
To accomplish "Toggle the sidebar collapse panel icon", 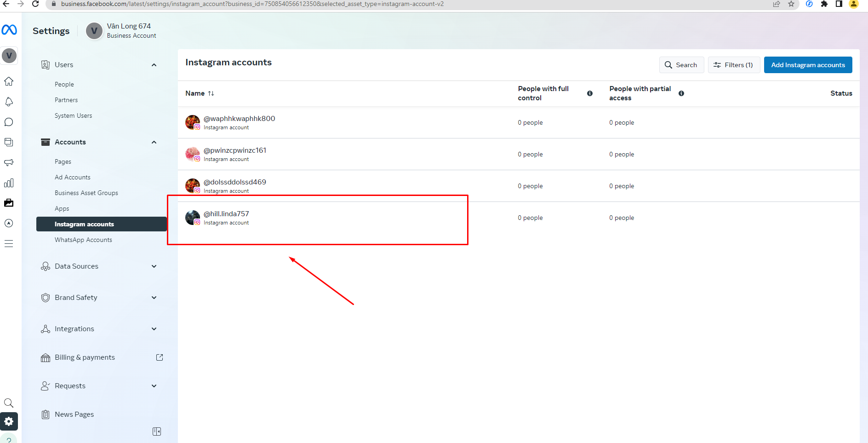I will 157,431.
